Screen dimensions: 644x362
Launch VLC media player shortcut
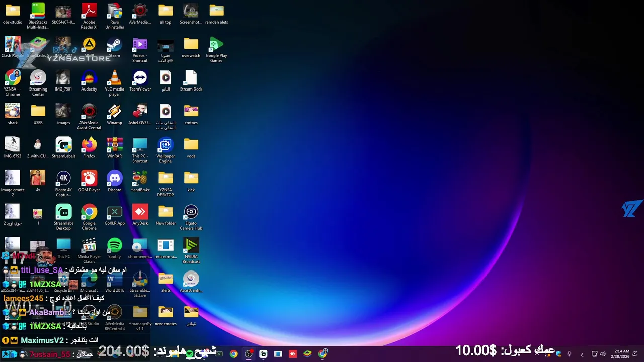[115, 83]
